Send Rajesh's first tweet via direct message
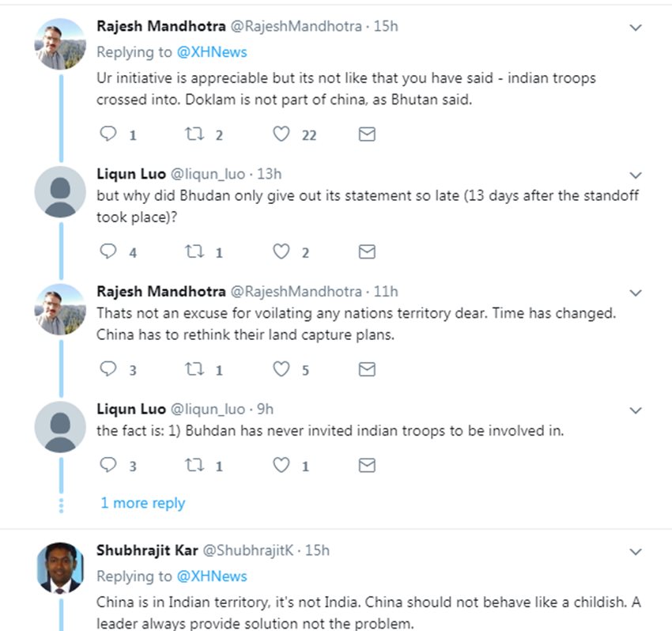Viewport: 672px width, 631px height. pos(367,134)
